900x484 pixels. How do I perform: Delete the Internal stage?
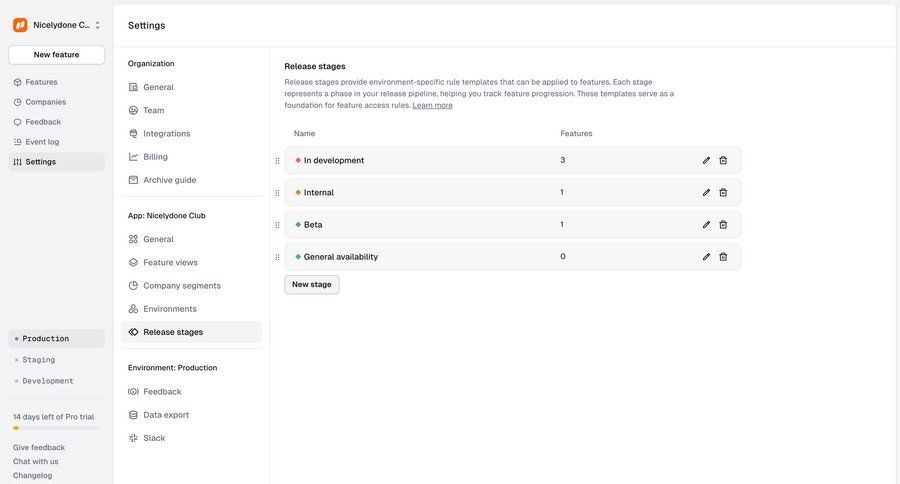tap(723, 192)
